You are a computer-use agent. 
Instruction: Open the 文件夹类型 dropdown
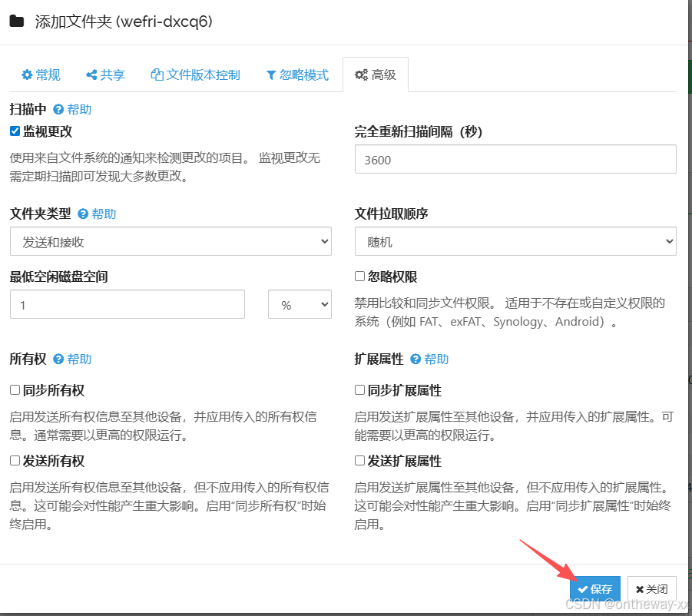pyautogui.click(x=171, y=241)
